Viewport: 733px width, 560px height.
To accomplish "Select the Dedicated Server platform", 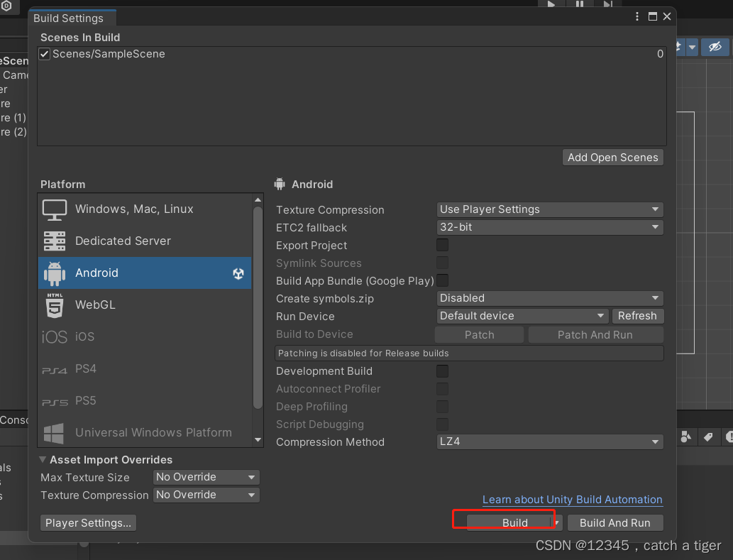I will (123, 241).
